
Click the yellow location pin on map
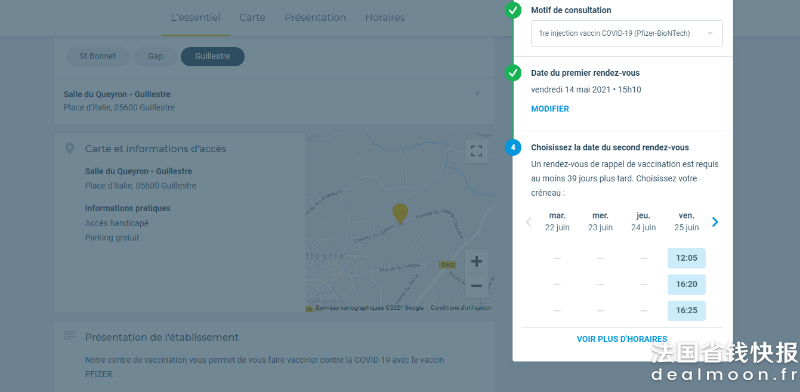400,213
